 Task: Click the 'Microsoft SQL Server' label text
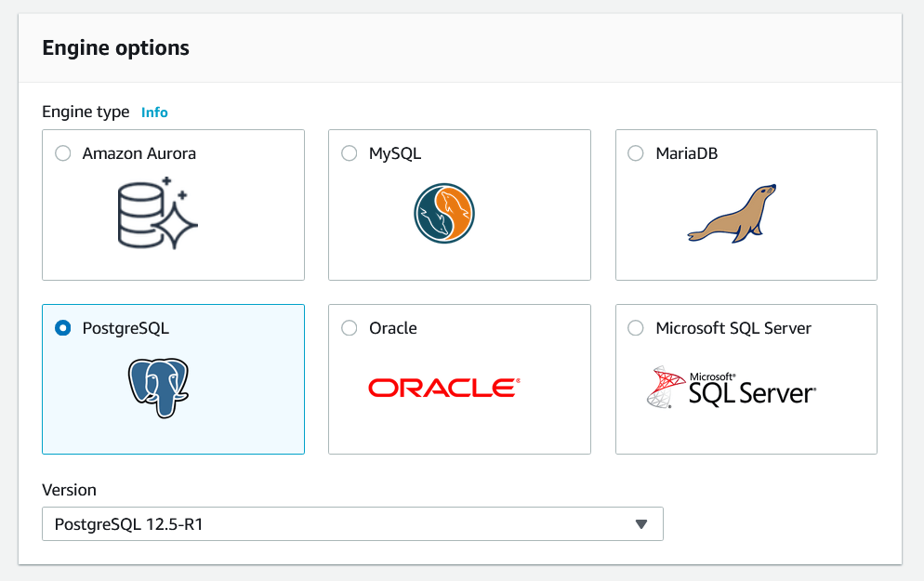click(733, 327)
